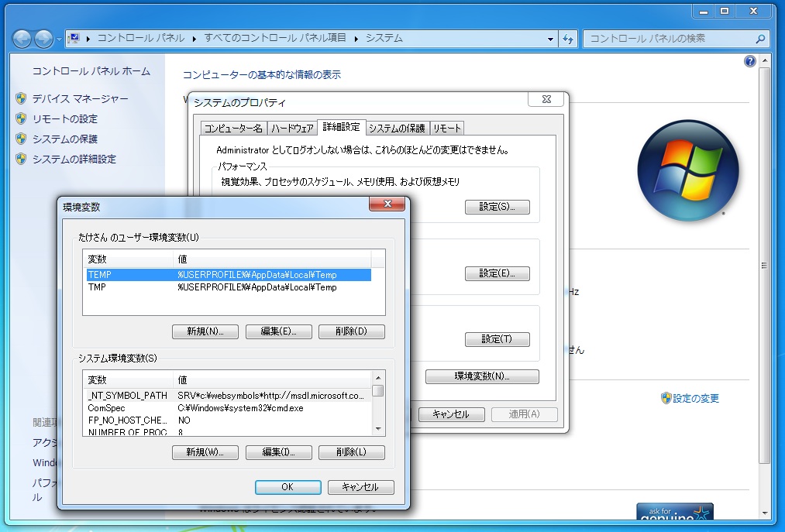
Task: Click the back navigation arrow button
Action: point(22,39)
